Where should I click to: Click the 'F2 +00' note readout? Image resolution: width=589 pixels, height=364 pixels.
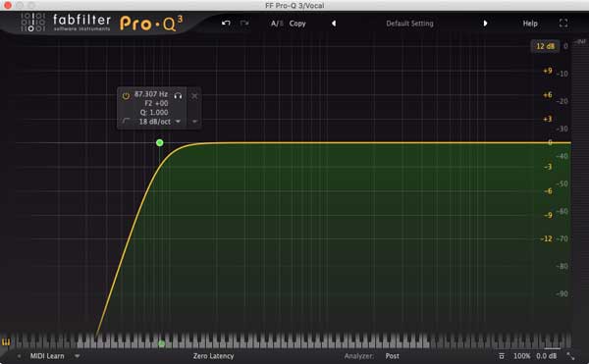pyautogui.click(x=156, y=103)
